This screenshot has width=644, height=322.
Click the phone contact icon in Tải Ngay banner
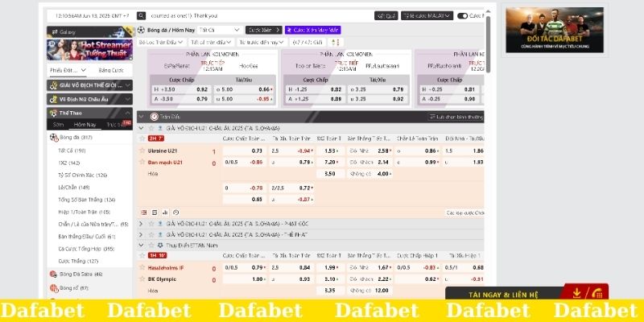597,293
